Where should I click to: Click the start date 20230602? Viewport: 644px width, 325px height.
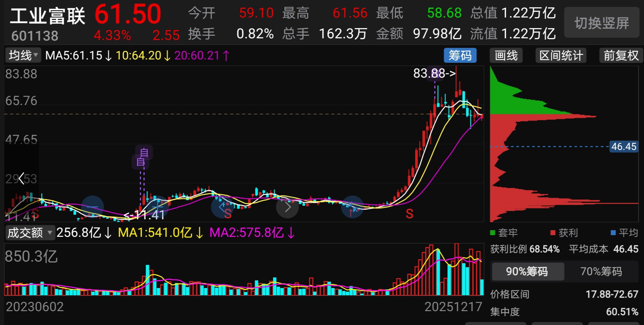coord(35,307)
